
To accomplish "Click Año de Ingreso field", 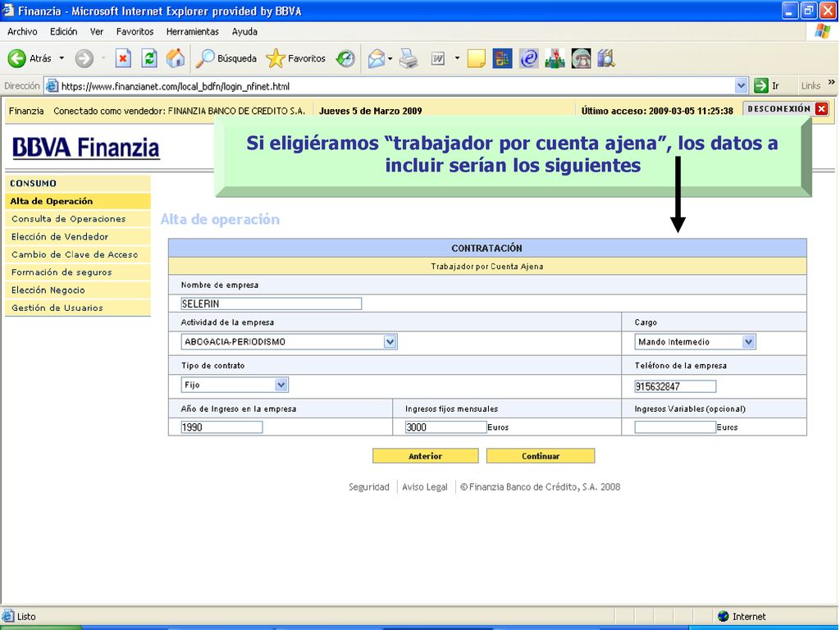I will coord(221,427).
